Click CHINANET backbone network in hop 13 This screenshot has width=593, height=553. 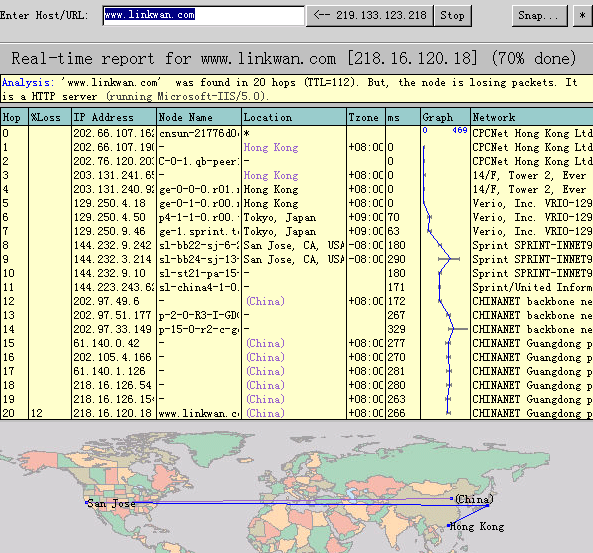click(532, 315)
